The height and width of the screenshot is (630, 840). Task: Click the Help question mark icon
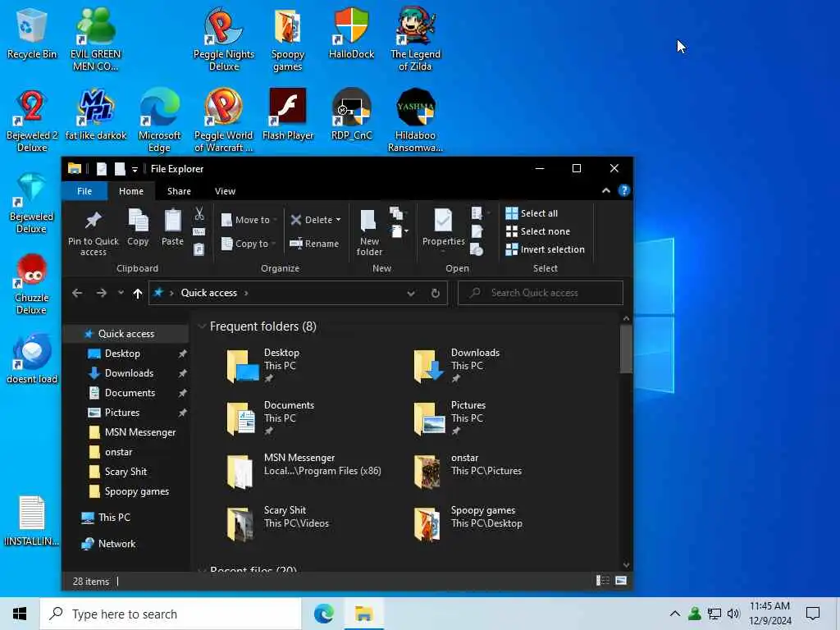[624, 190]
